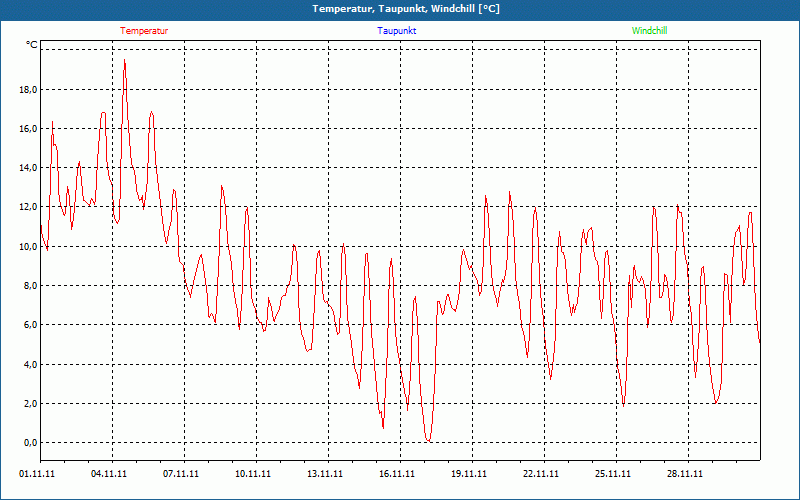Click the 25.11.11 date label
This screenshot has height=500, width=800.
(x=612, y=474)
